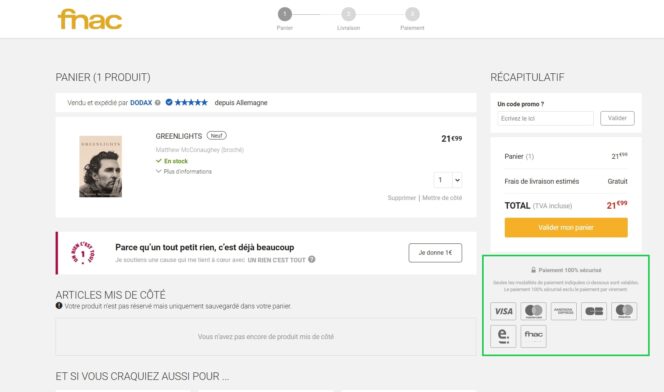This screenshot has height=392, width=664.
Task: Click 'Parce qu'un tout petit rien' heading
Action: (205, 247)
